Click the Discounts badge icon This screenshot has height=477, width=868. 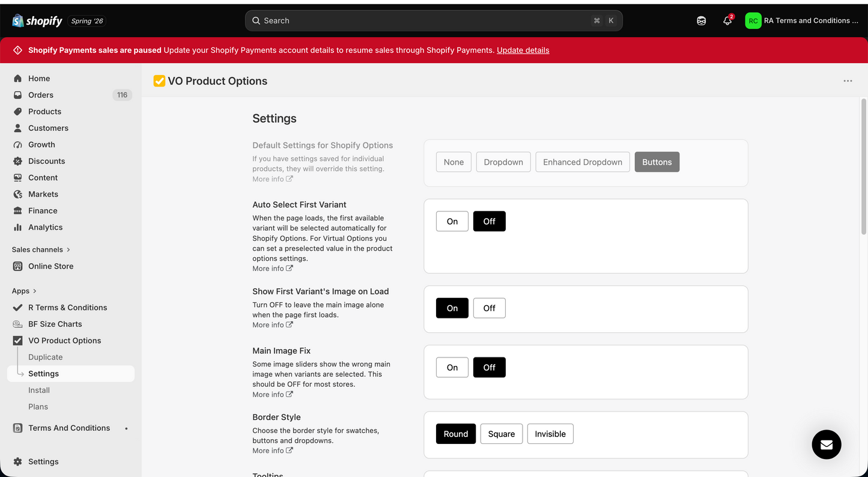tap(17, 161)
